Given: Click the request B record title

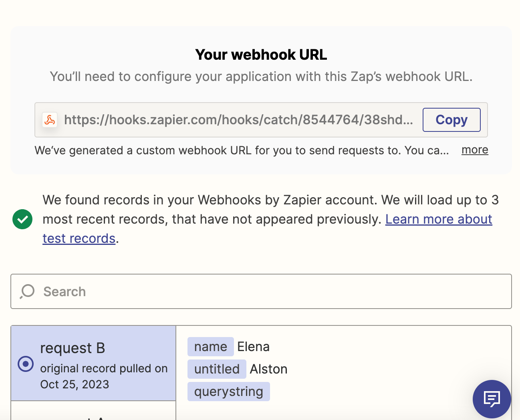Looking at the screenshot, I should pyautogui.click(x=73, y=348).
